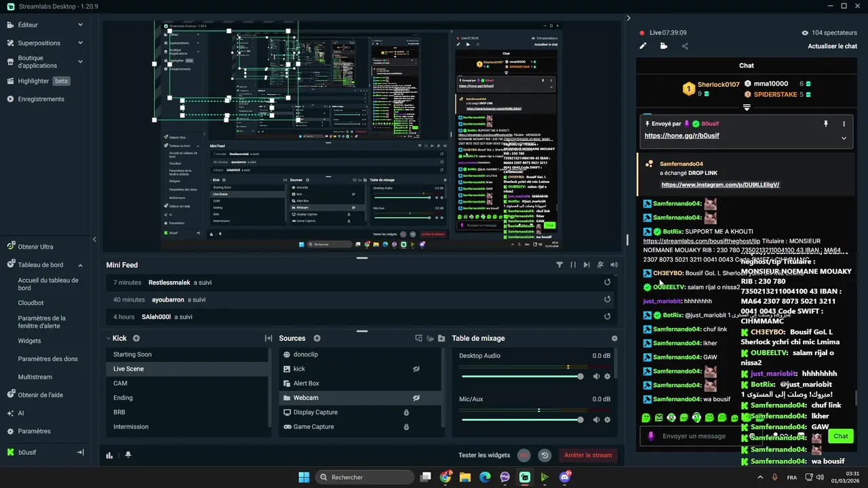Expand the Superpositions chevron
Screen dimensions: 868x488
pos(80,43)
